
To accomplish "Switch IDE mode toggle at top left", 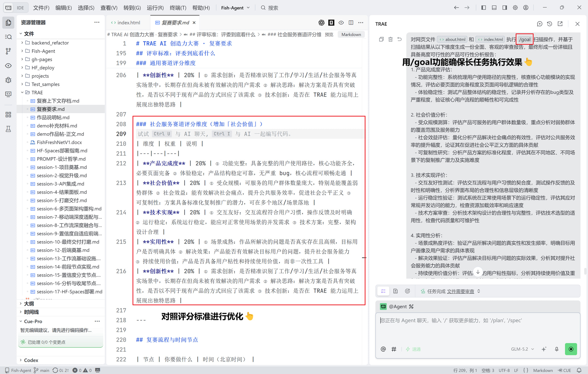I will [x=15, y=8].
